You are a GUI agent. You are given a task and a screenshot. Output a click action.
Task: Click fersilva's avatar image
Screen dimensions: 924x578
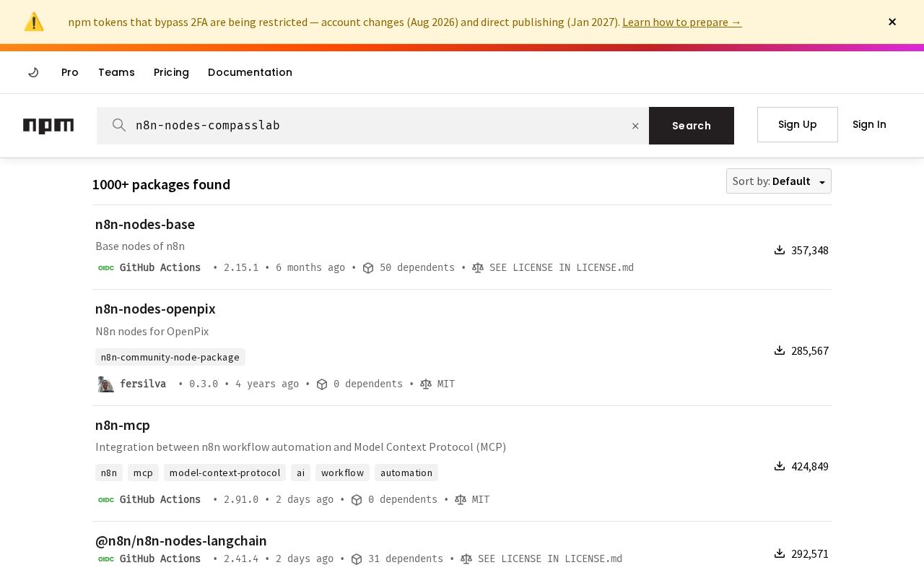pos(106,384)
